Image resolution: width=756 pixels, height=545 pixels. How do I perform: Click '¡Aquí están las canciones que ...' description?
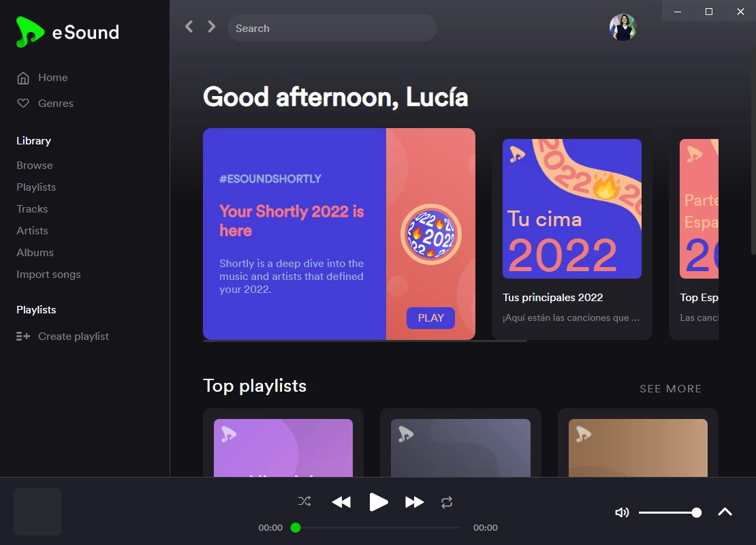point(571,318)
